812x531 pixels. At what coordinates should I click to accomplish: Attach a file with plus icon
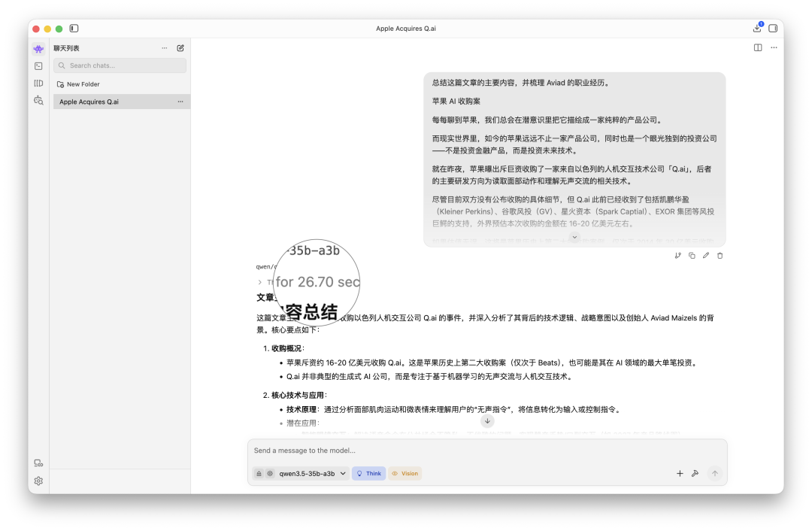click(680, 474)
